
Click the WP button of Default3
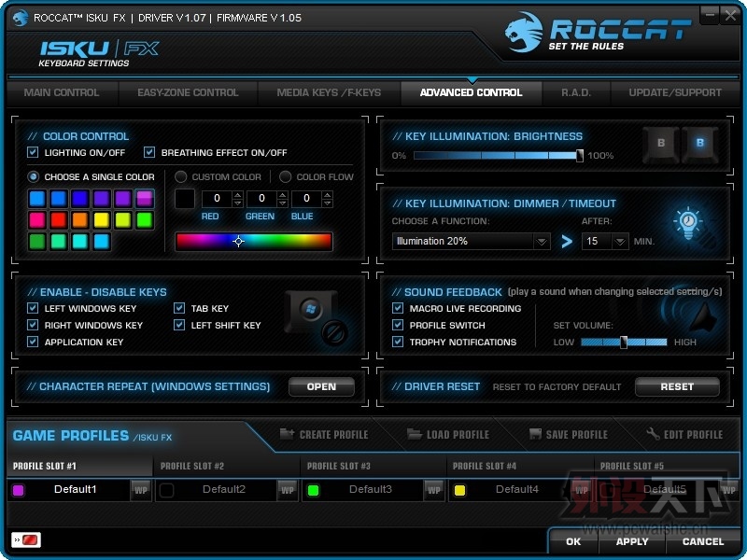pos(433,490)
